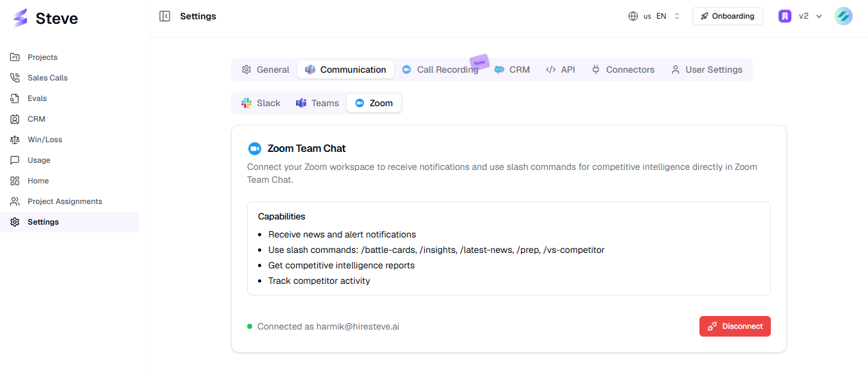868x372 pixels.
Task: Disconnect the Zoom integration
Action: point(735,326)
